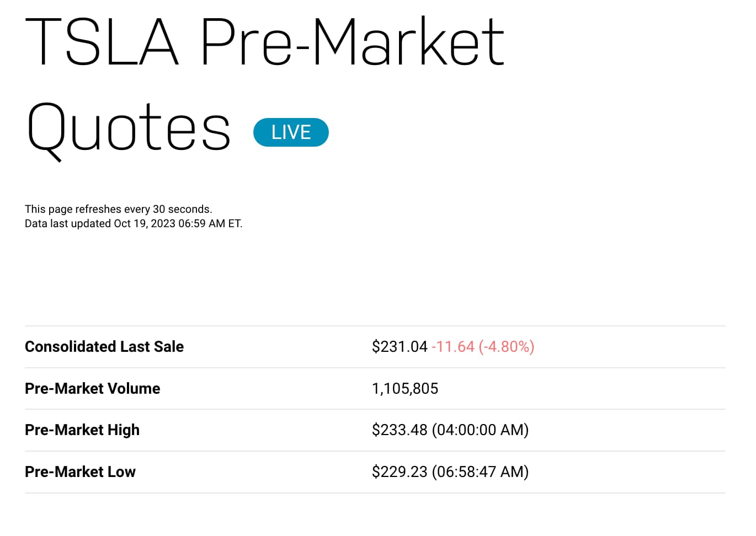Click the red -11.64 price change

[x=453, y=346]
